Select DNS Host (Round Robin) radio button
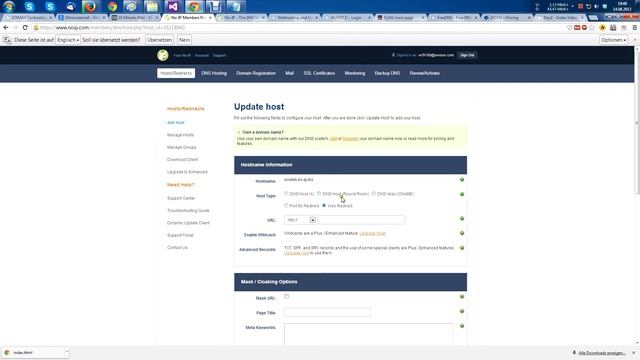Viewport: 640px width, 360px height. [319, 193]
